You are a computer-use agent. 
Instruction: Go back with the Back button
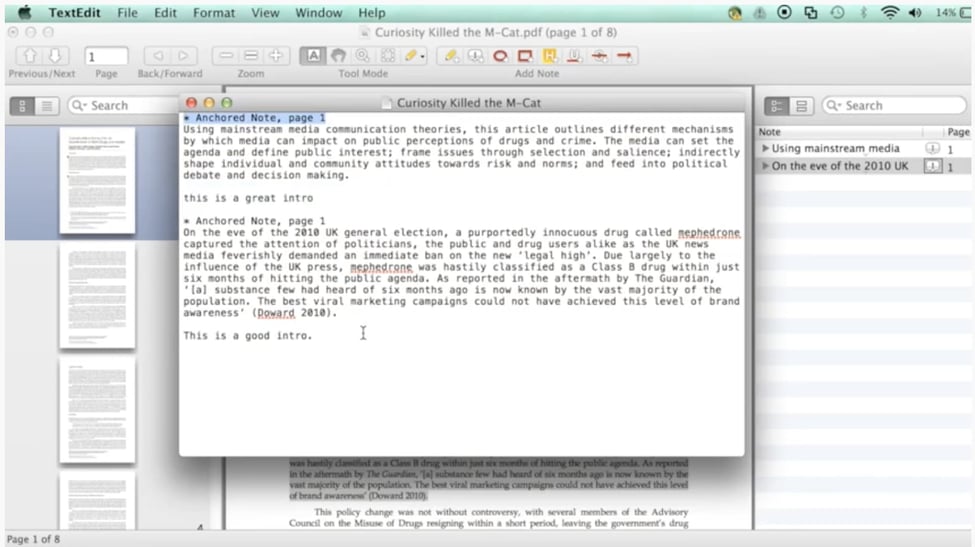[x=156, y=56]
